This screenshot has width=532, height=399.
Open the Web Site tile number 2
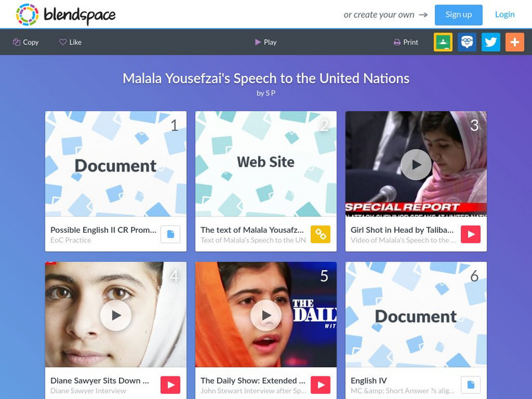click(x=265, y=164)
